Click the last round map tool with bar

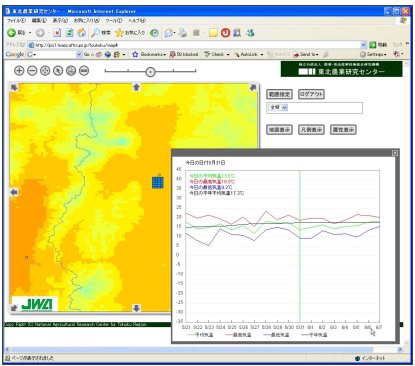coord(84,71)
